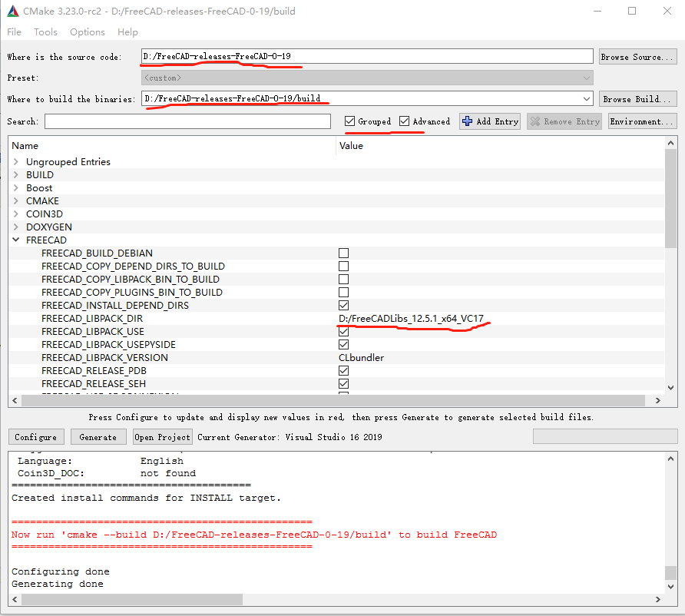Expand the BUILD group
The height and width of the screenshot is (616, 685).
16,175
